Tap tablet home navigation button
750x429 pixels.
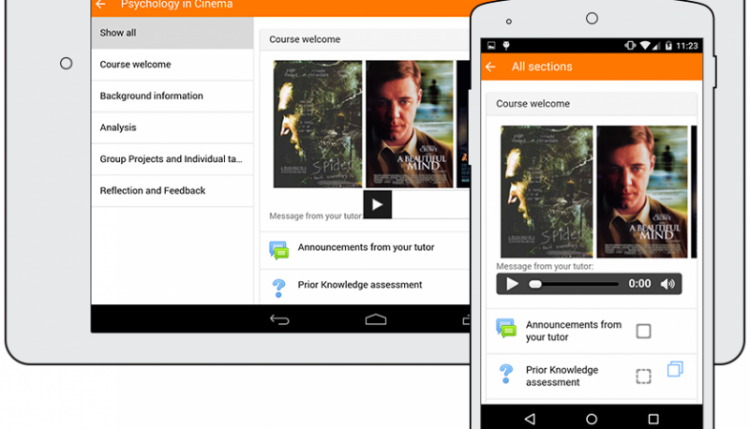375,319
